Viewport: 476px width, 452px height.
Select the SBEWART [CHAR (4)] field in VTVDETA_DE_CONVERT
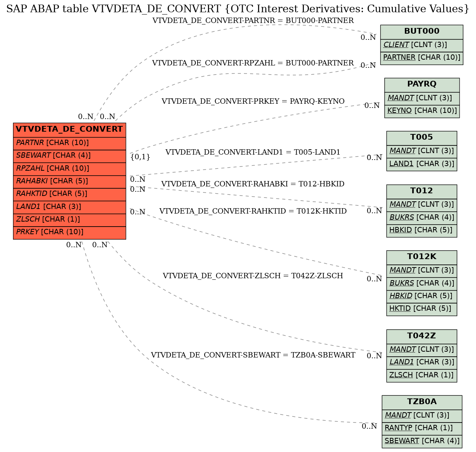coord(70,156)
